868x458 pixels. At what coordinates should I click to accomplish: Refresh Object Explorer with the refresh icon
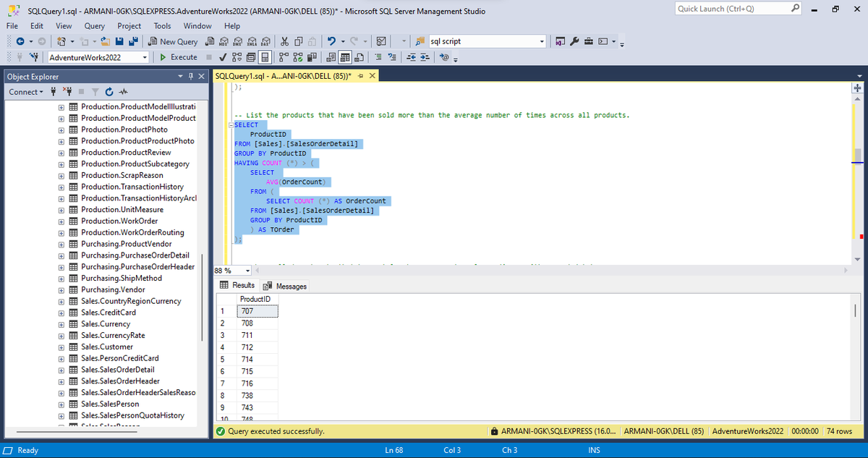(x=108, y=92)
